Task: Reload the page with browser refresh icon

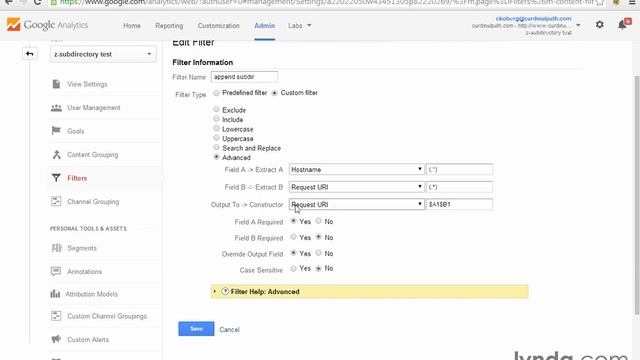Action: pos(37,2)
